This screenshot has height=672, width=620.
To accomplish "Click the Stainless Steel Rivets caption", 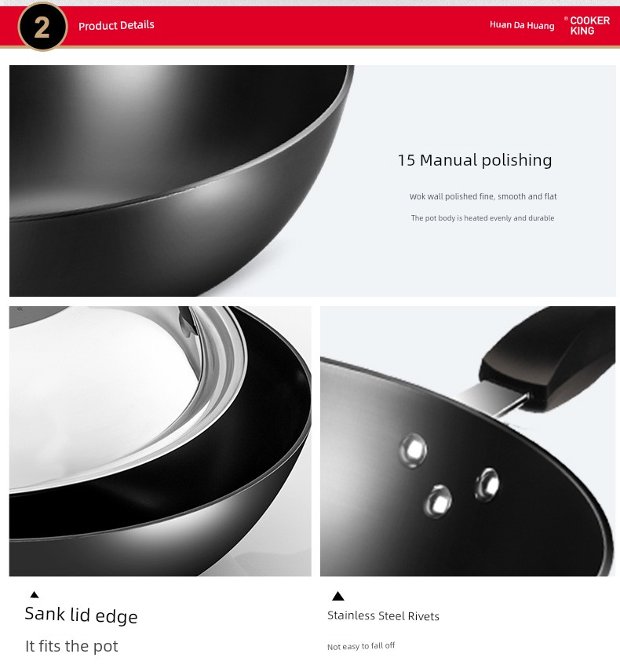I will (x=384, y=615).
